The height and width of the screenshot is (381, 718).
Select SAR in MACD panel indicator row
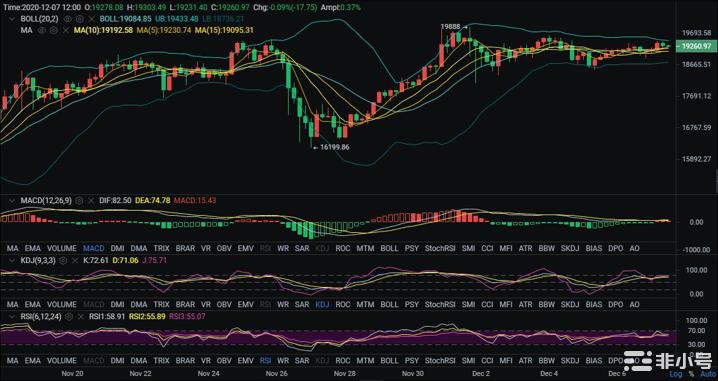[302, 249]
